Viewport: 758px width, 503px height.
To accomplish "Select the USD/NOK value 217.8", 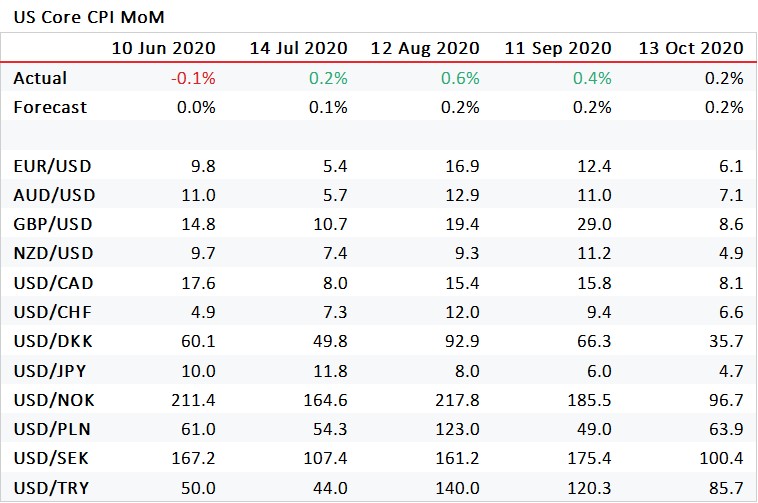I will [457, 401].
